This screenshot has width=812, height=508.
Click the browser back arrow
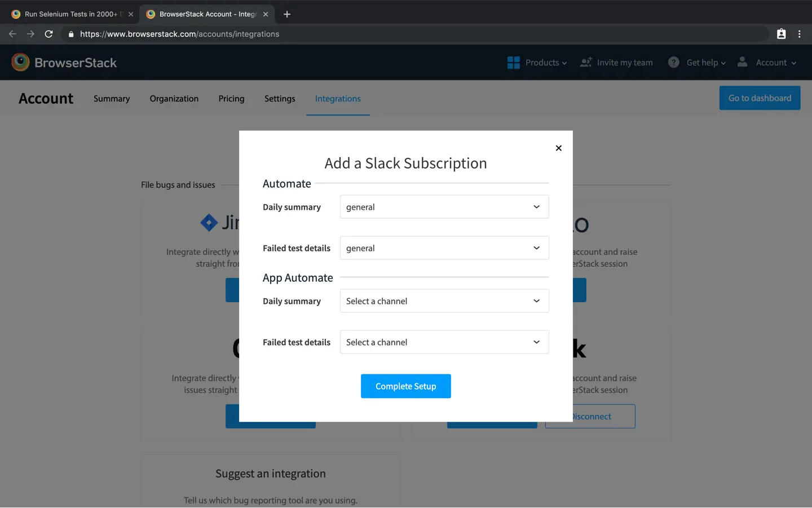[12, 34]
